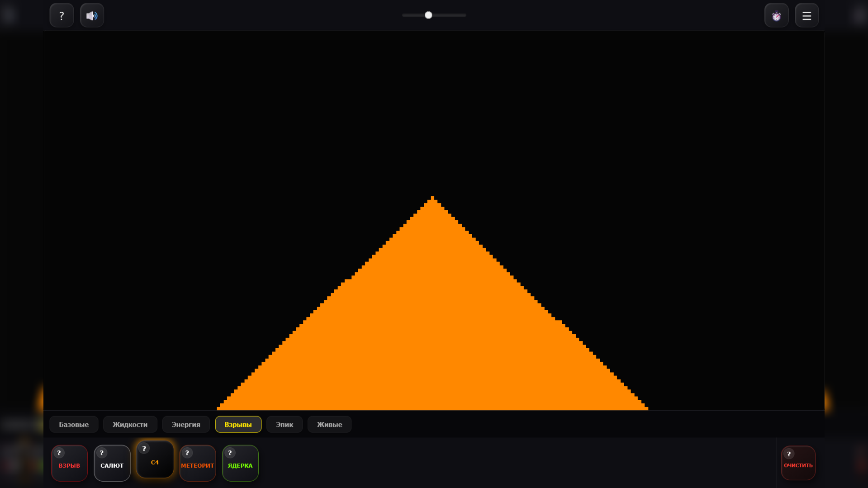Select the САЛЮТ element

click(112, 465)
